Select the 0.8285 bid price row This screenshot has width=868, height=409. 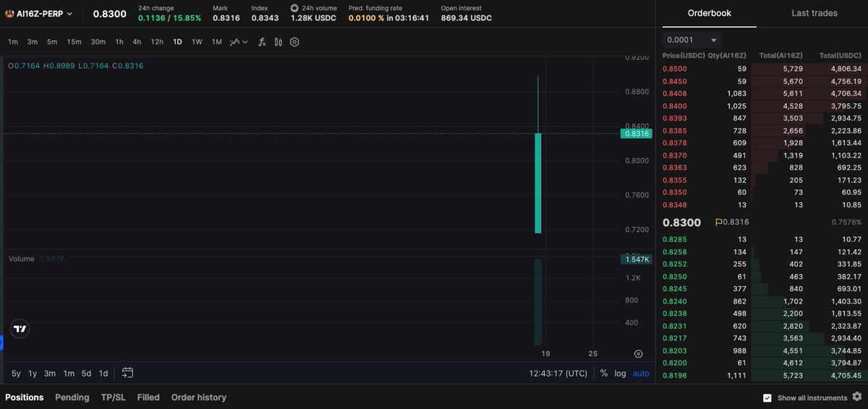(x=762, y=239)
